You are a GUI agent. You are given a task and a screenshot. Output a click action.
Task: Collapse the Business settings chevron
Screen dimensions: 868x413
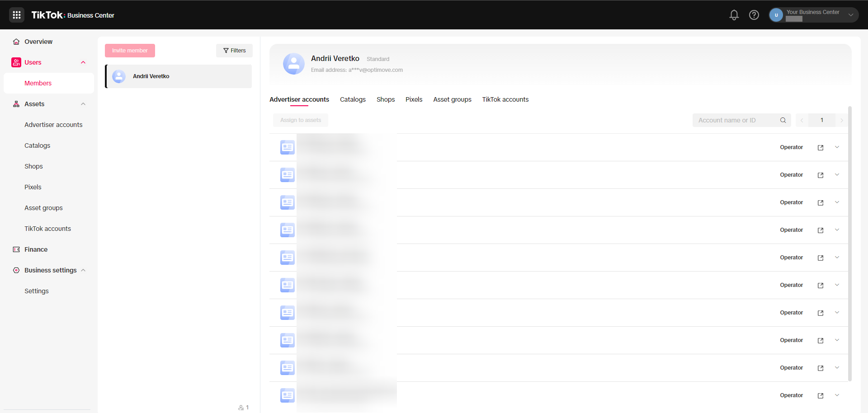tap(83, 270)
